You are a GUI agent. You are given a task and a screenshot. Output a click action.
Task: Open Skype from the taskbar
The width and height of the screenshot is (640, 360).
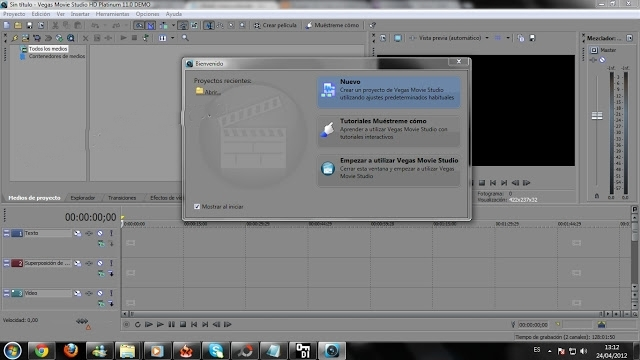(x=216, y=351)
